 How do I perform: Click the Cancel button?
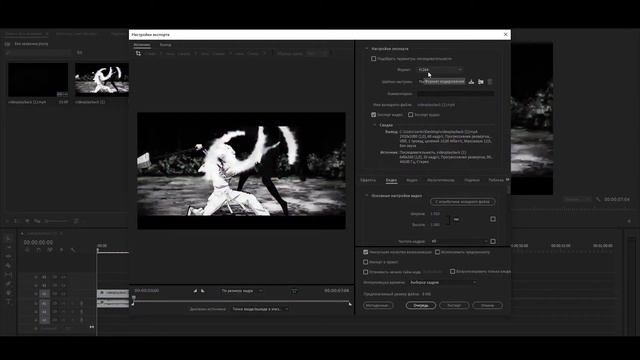(487, 305)
